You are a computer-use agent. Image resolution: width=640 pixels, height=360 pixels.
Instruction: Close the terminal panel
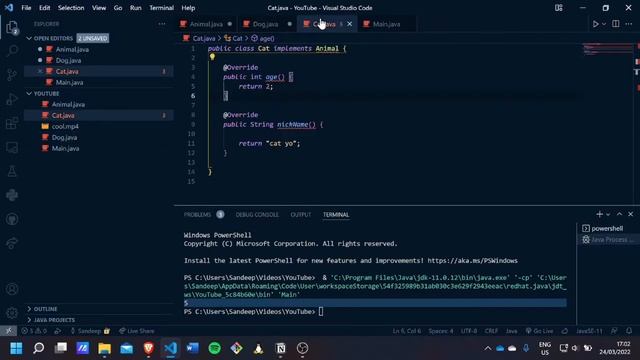[x=630, y=214]
